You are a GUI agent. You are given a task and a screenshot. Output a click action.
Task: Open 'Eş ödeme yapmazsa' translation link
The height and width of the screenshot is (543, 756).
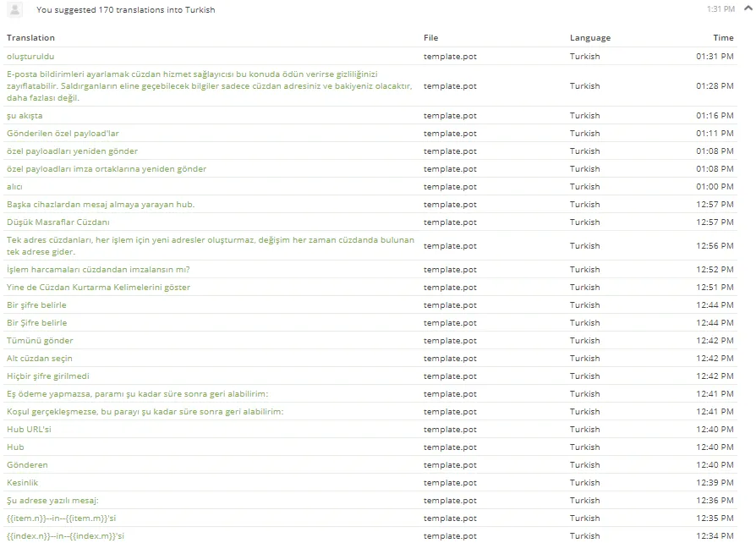[x=137, y=394]
